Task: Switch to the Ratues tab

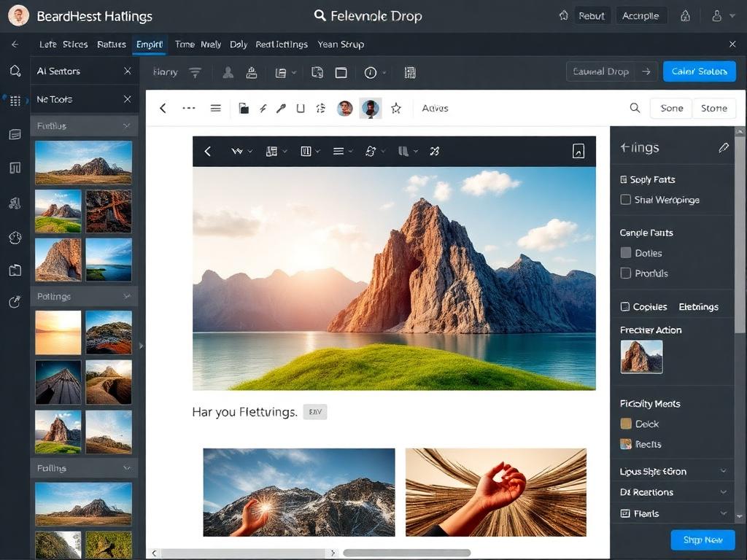Action: [112, 44]
